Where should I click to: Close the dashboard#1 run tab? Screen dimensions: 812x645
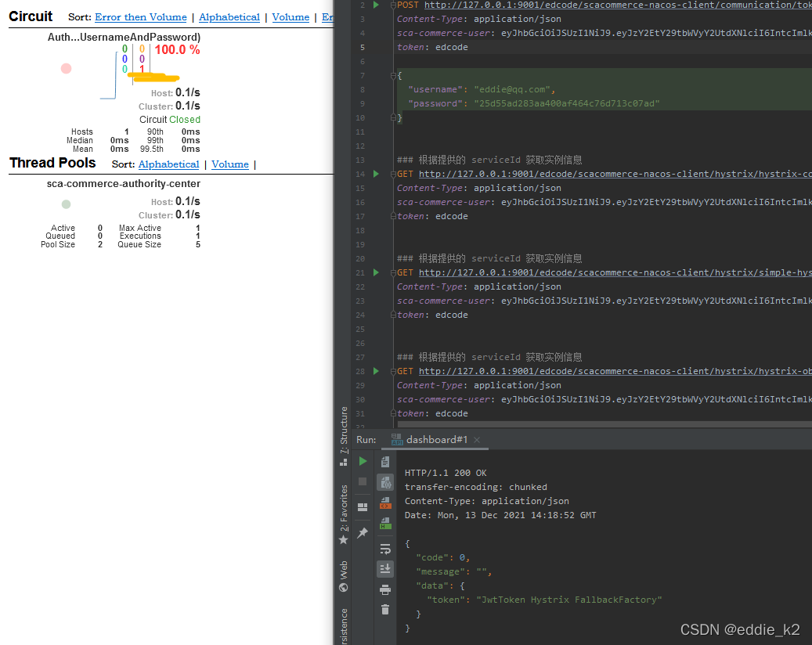click(477, 439)
